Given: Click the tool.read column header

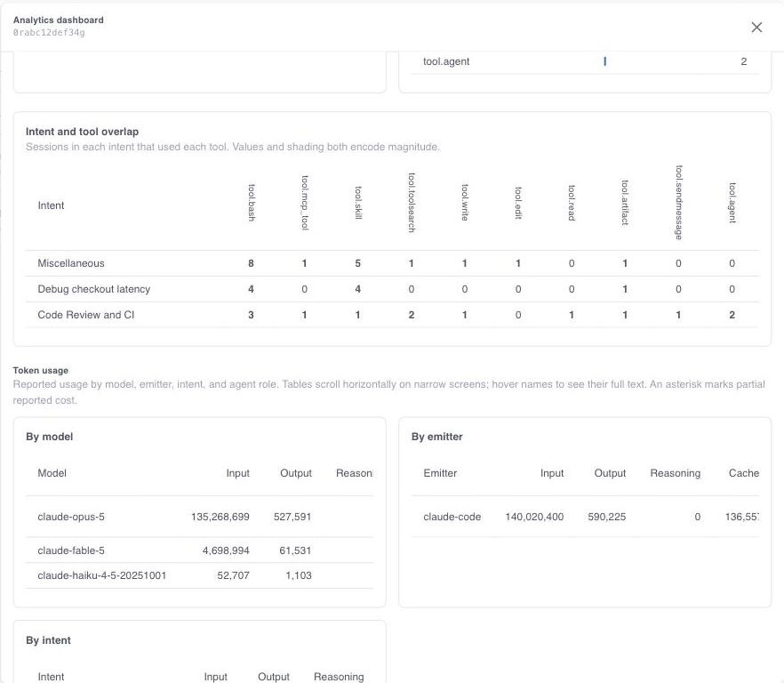Looking at the screenshot, I should 572,203.
